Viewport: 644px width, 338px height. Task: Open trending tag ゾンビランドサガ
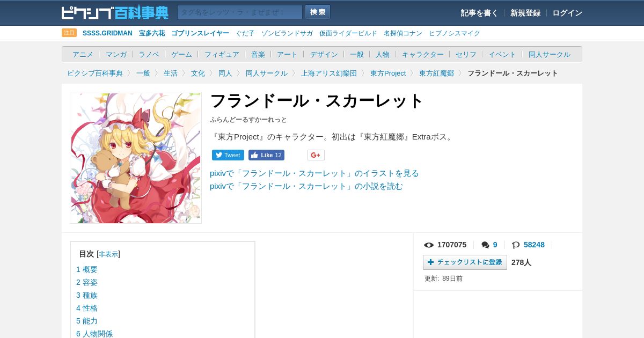point(287,33)
